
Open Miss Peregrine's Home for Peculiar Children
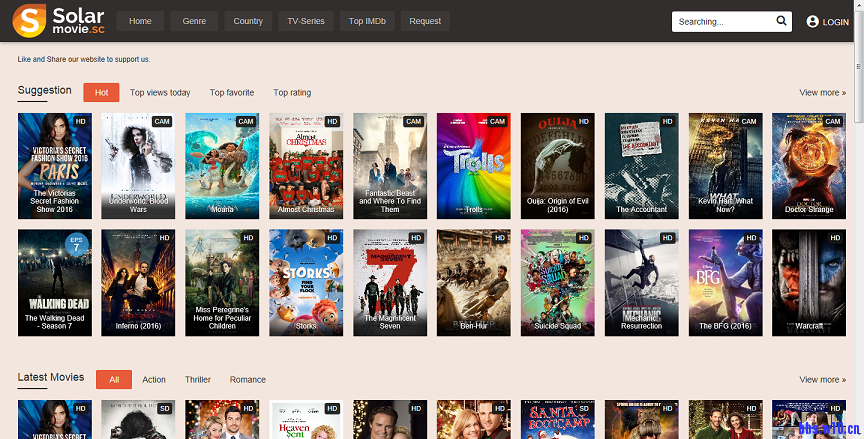(x=222, y=283)
